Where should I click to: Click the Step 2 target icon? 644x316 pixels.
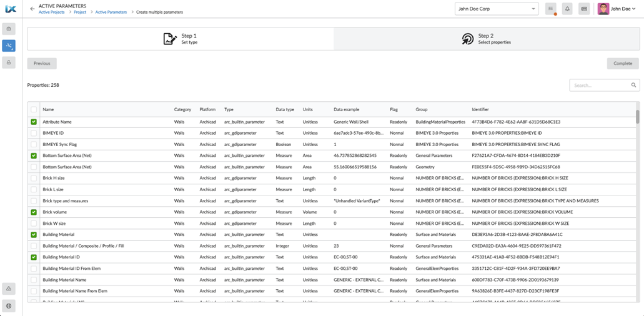click(x=467, y=39)
